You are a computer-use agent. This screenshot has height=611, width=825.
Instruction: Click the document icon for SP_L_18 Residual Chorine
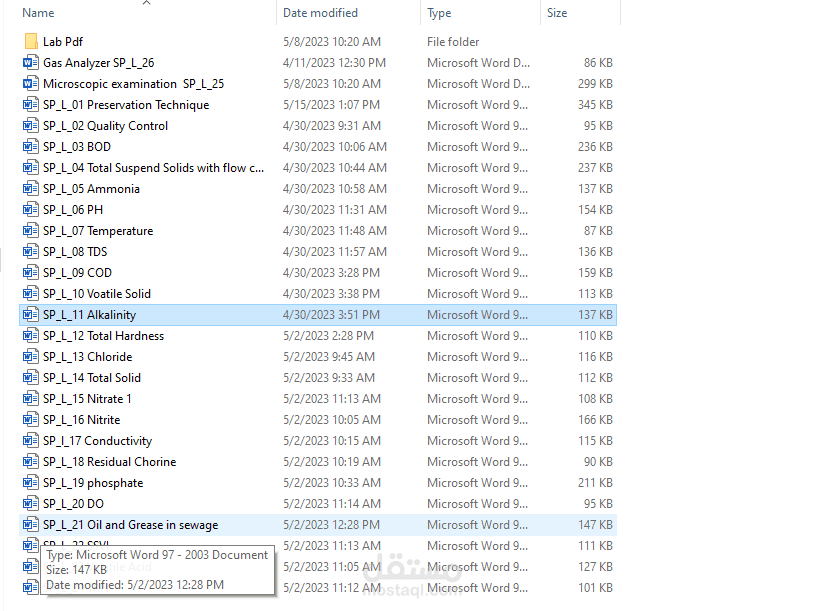pyautogui.click(x=31, y=462)
